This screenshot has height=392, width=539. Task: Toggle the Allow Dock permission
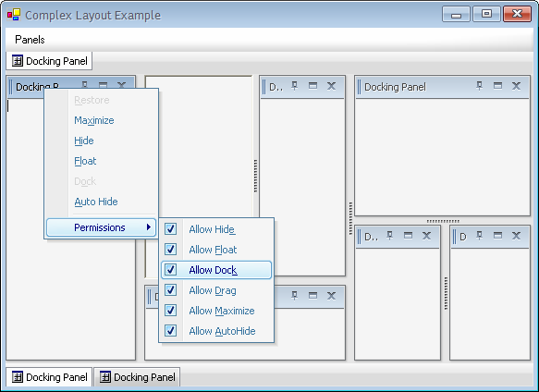216,270
